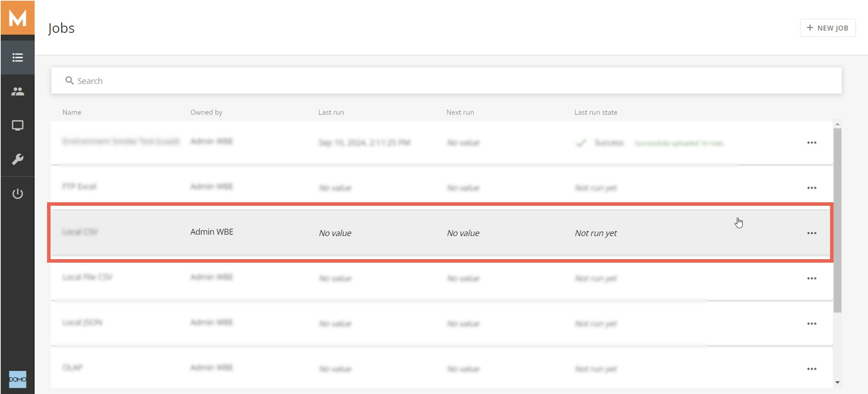The width and height of the screenshot is (868, 394).
Task: Open options menu for Local CSV job
Action: pyautogui.click(x=811, y=233)
